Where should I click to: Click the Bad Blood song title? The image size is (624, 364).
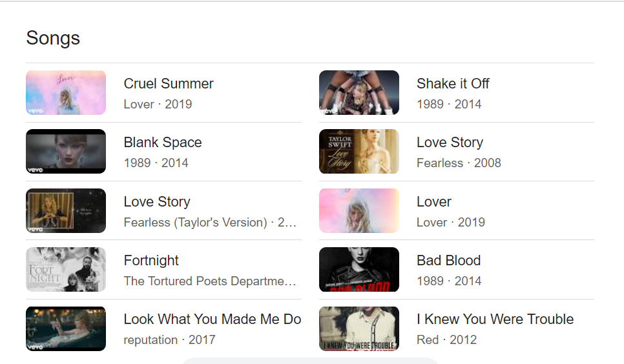pyautogui.click(x=449, y=261)
